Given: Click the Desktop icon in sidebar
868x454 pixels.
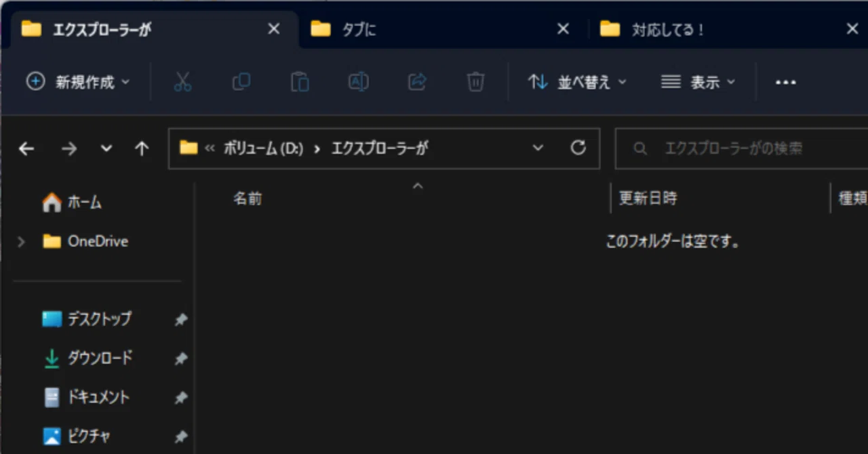Looking at the screenshot, I should click(x=52, y=319).
